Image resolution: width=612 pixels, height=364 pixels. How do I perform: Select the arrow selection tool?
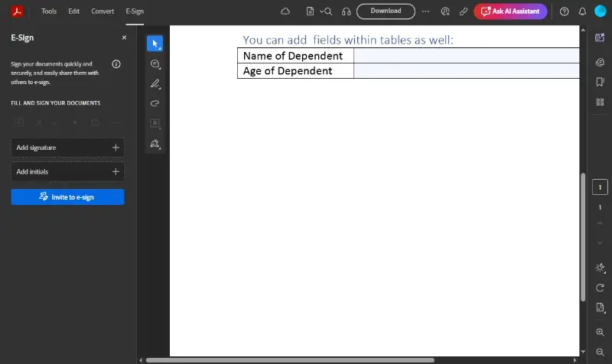155,44
